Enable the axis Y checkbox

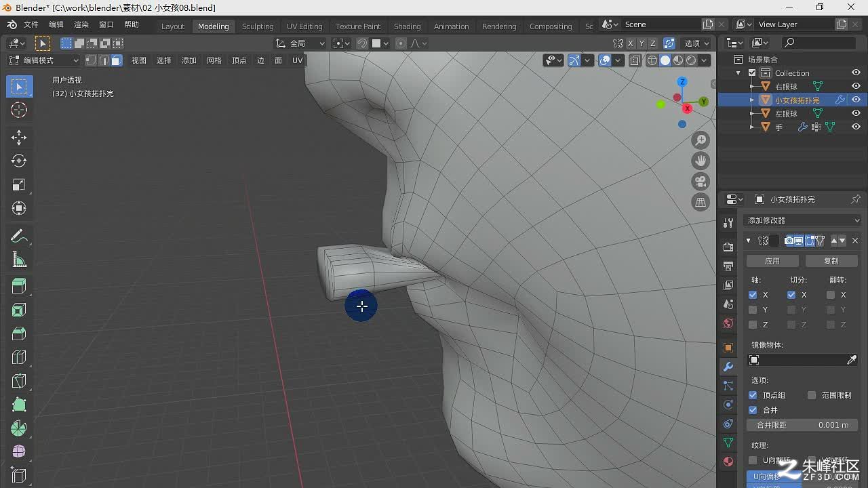point(753,310)
